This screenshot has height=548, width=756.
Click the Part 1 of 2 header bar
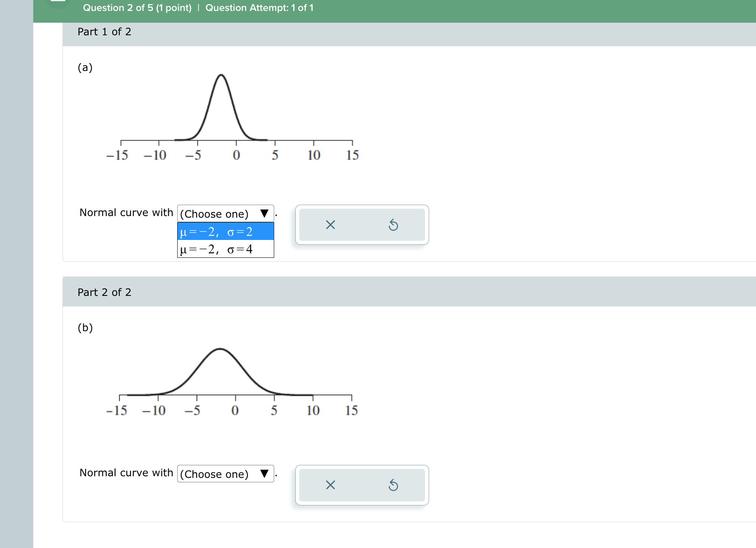coord(104,32)
